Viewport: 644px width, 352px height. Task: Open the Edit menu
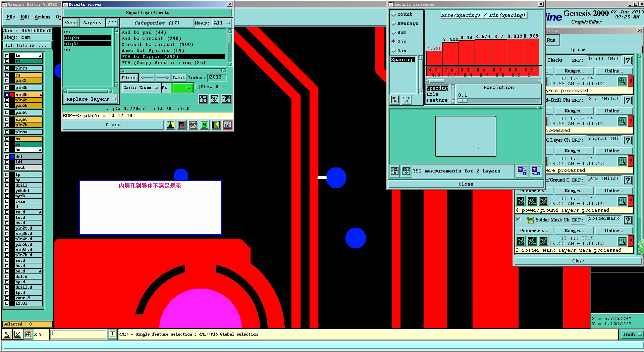coord(25,17)
